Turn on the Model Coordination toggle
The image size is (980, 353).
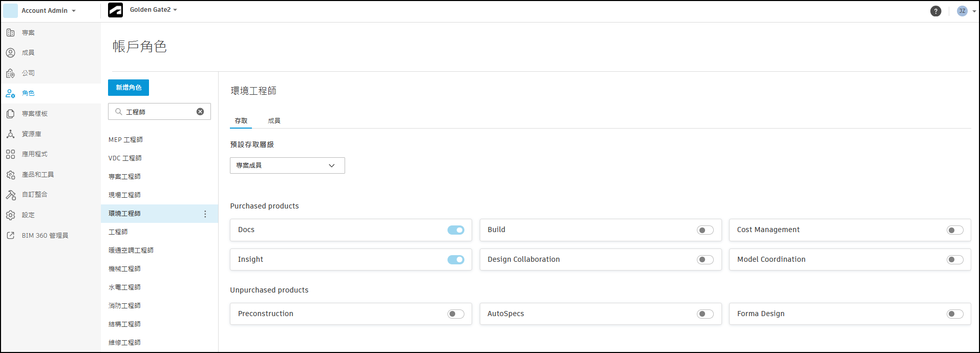click(955, 260)
